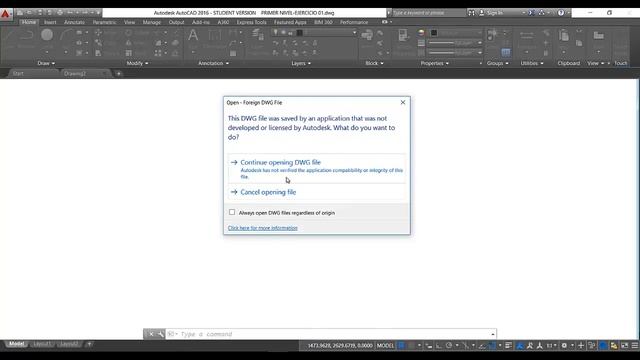The width and height of the screenshot is (640, 360).
Task: Click the search keyword input box
Action: pyautogui.click(x=429, y=13)
